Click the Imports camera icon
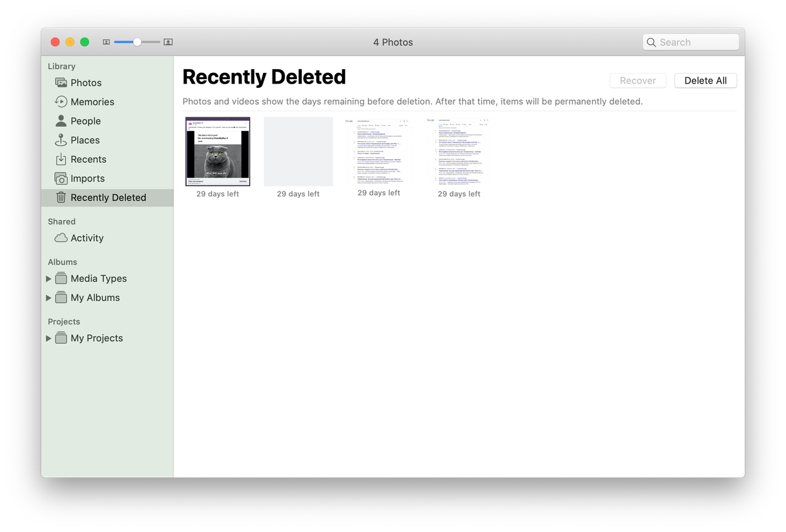The width and height of the screenshot is (786, 532). point(61,178)
